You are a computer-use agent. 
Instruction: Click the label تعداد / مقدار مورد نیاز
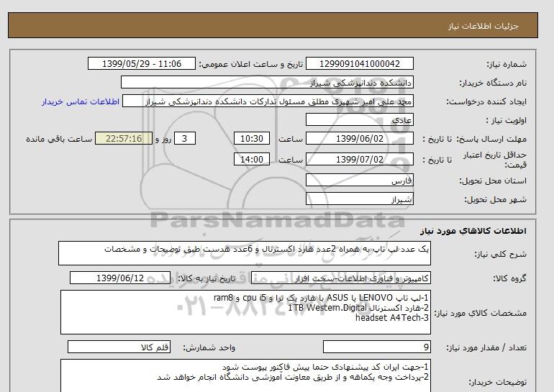point(486,347)
